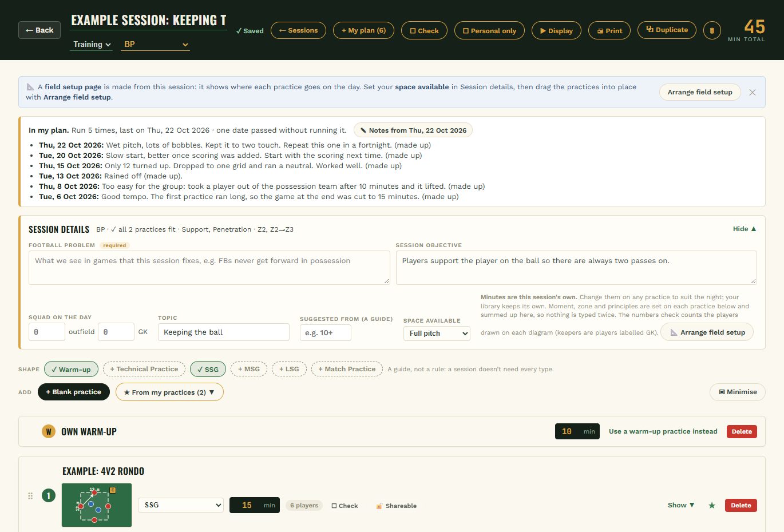This screenshot has width=784, height=532.
Task: Click the numbered 1 badge of the rondo practice
Action: [x=49, y=495]
